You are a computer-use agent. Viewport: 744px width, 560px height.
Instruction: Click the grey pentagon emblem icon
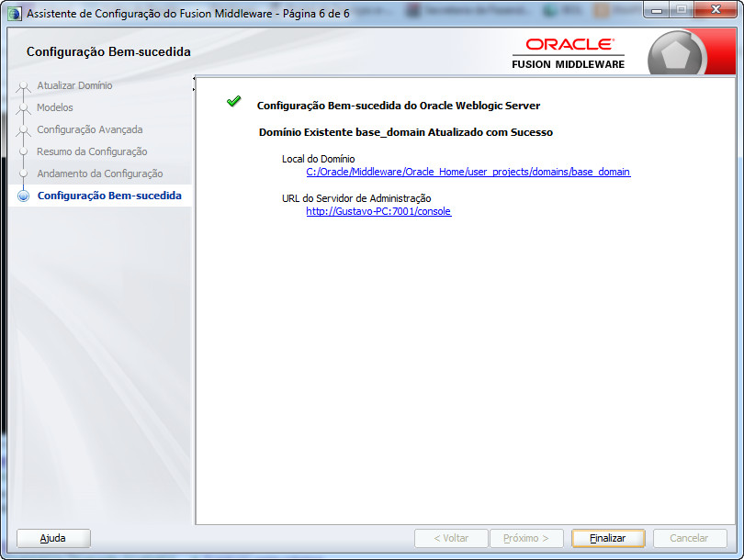coord(675,55)
